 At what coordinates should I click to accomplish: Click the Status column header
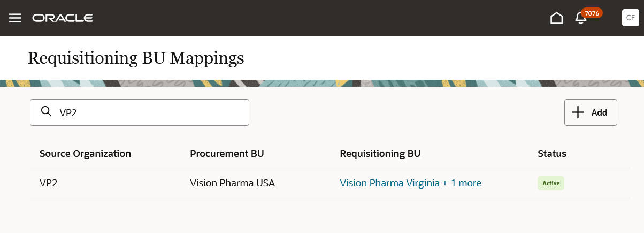tap(551, 154)
